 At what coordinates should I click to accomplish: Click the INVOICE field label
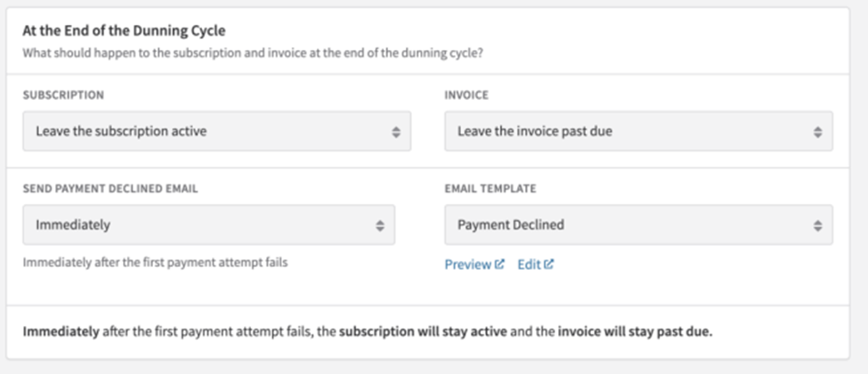click(x=466, y=94)
